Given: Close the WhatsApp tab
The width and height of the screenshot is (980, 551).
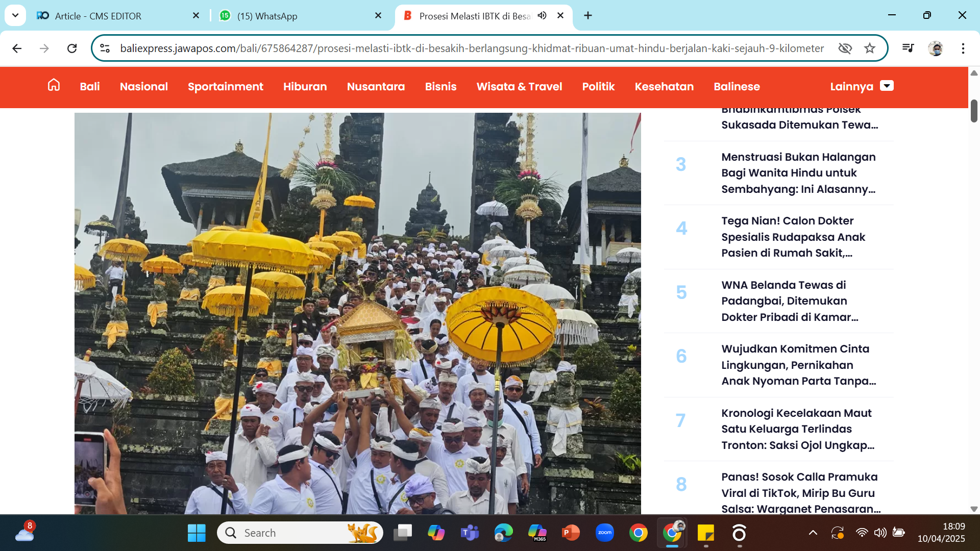Looking at the screenshot, I should (378, 16).
